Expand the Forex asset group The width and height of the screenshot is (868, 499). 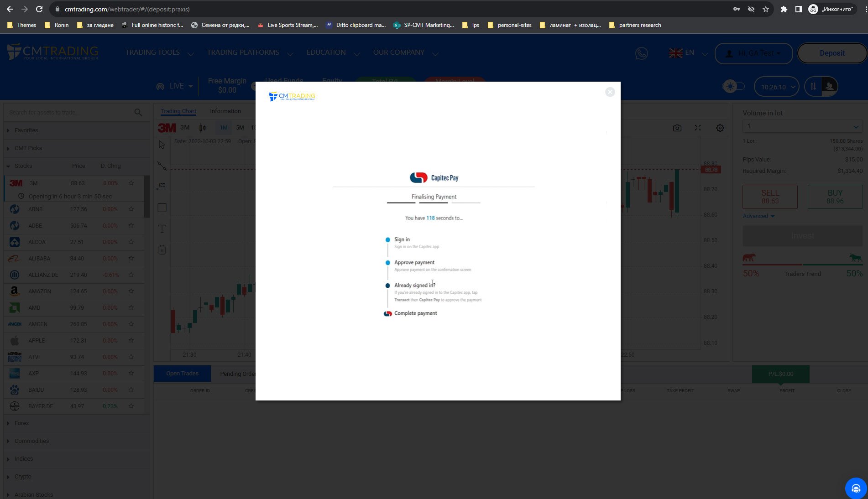76,423
